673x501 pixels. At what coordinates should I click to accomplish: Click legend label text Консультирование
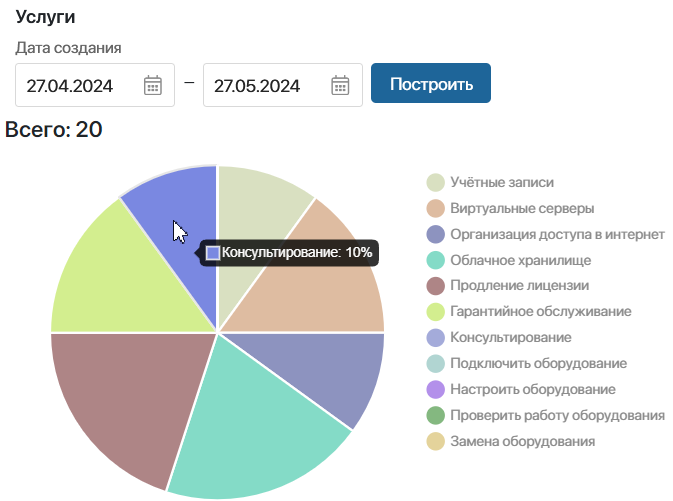(x=511, y=338)
